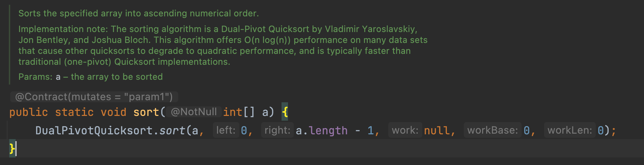Screen dimensions: 644x165
Task: Click the 'Params:' line in the documentation
Action: click(x=90, y=77)
